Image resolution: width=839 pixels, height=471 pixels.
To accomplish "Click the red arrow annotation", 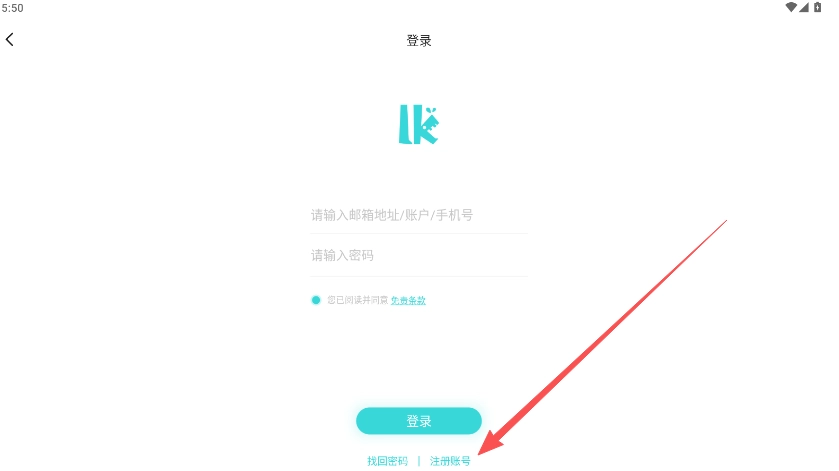I will click(602, 337).
